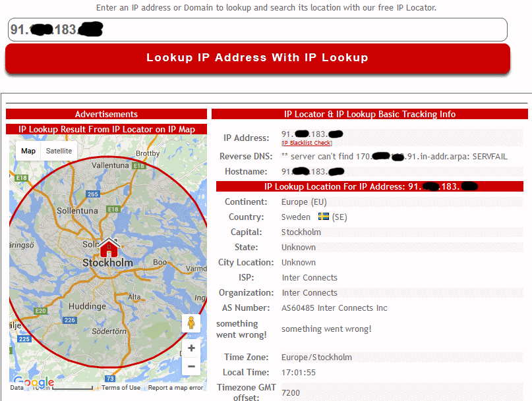
Task: Click the E20 road shield on map
Action: [x=41, y=311]
